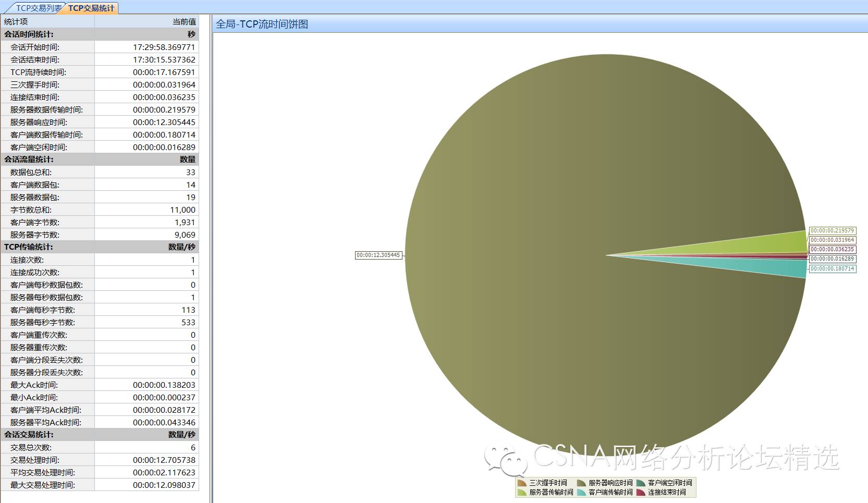Click the 客户端传输时间 legend swatch icon
868x503 pixels.
coord(581,492)
